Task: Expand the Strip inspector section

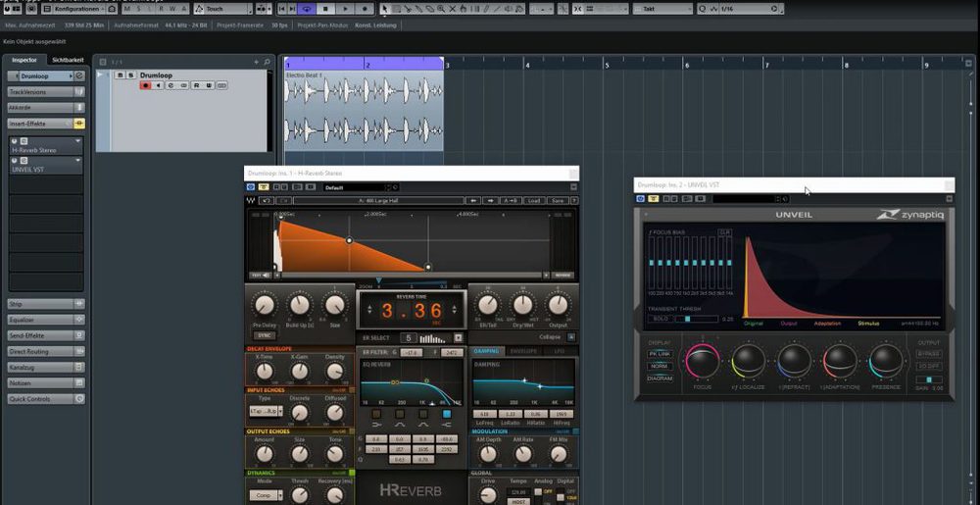Action: [x=46, y=304]
